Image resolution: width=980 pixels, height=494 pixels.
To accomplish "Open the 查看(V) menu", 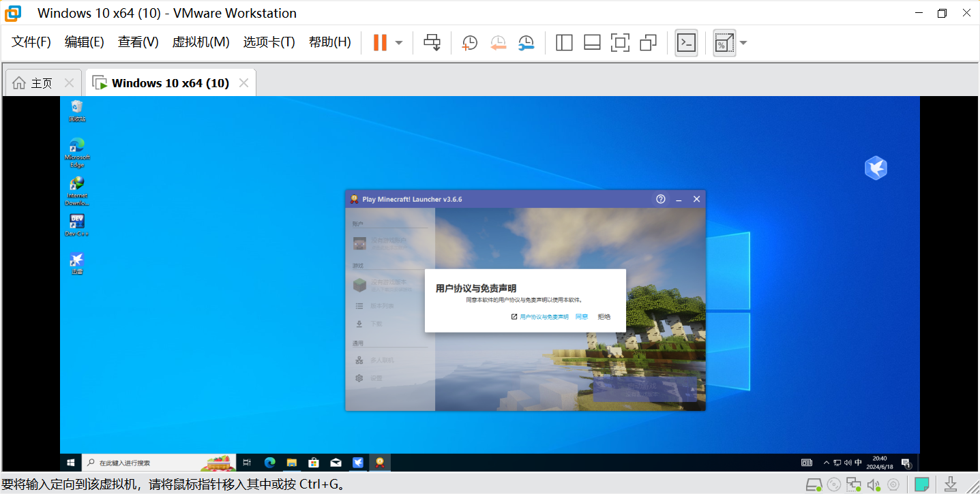I will [138, 42].
